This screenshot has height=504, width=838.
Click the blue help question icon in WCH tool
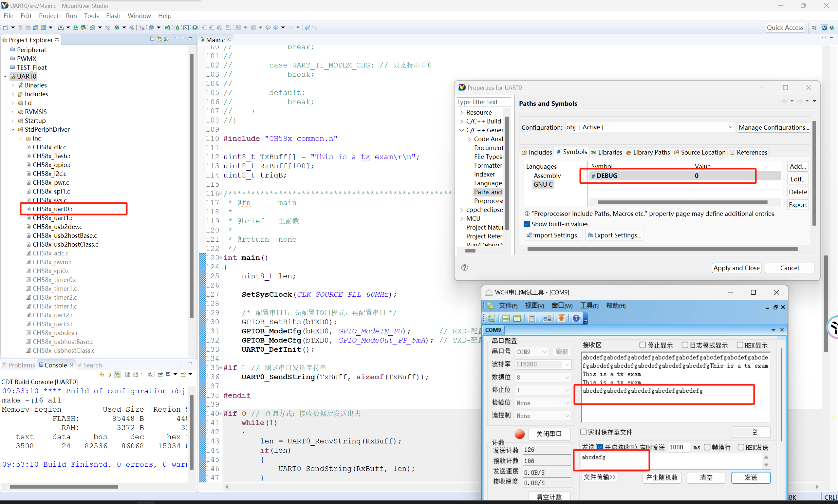[x=576, y=318]
